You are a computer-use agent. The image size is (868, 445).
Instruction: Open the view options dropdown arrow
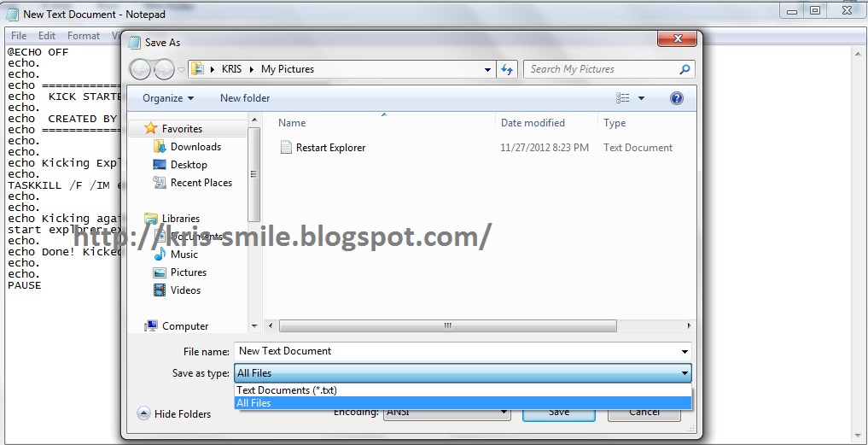pos(641,98)
